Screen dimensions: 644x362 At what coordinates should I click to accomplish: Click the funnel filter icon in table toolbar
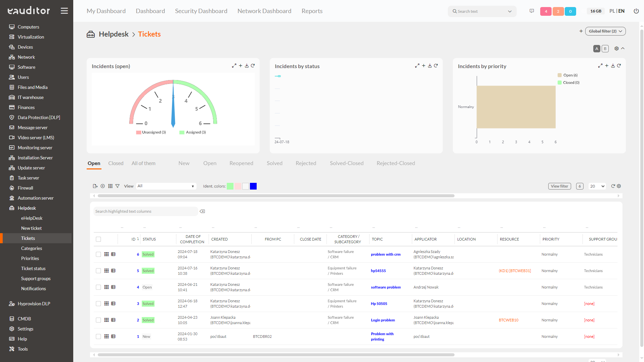(118, 186)
